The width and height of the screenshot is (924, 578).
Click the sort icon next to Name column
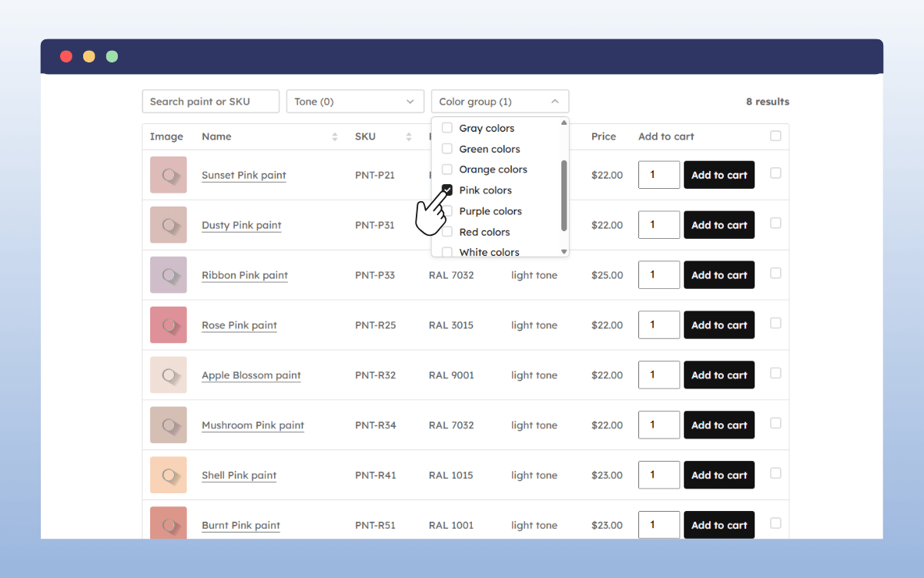pyautogui.click(x=335, y=136)
